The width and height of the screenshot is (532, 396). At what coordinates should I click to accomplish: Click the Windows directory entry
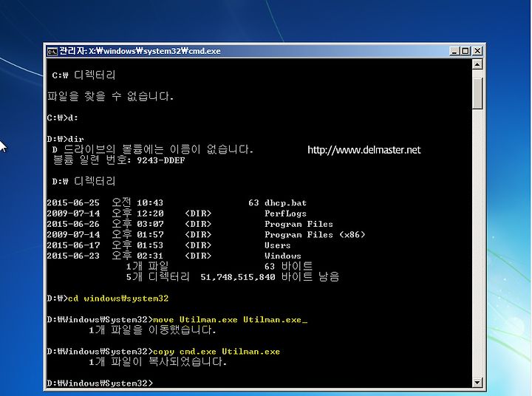[282, 256]
